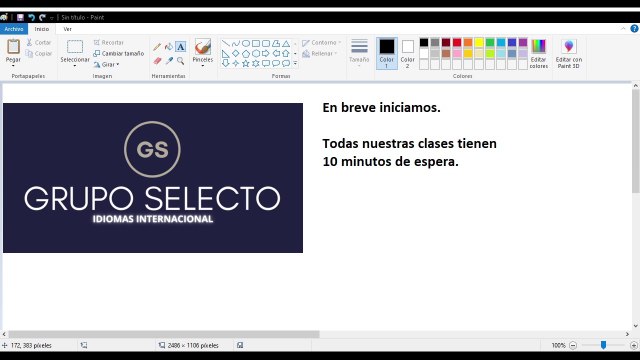This screenshot has height=360, width=640.
Task: Select the Magnifier tool
Action: (x=180, y=61)
